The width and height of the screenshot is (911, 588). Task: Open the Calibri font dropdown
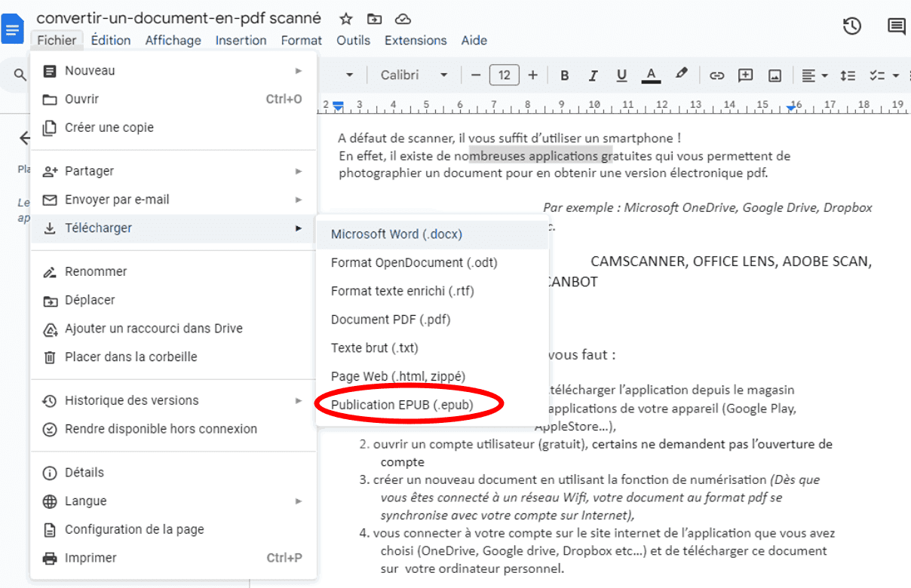click(414, 75)
